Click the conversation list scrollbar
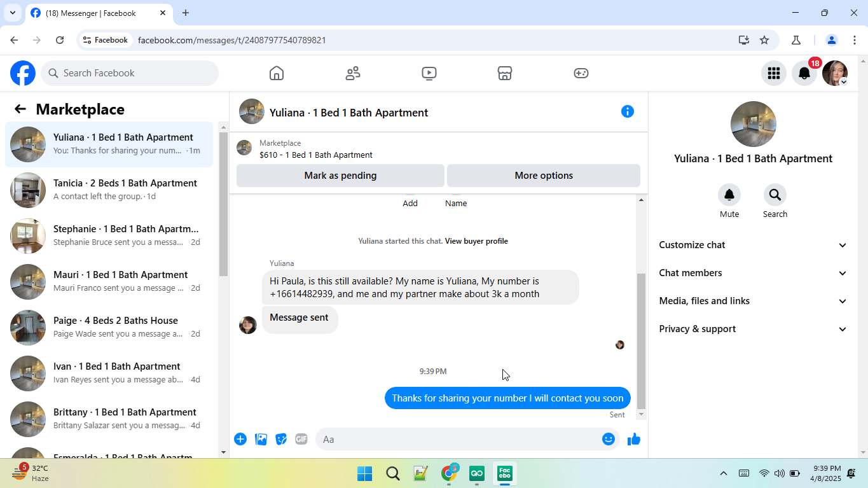The height and width of the screenshot is (488, 868). click(223, 204)
